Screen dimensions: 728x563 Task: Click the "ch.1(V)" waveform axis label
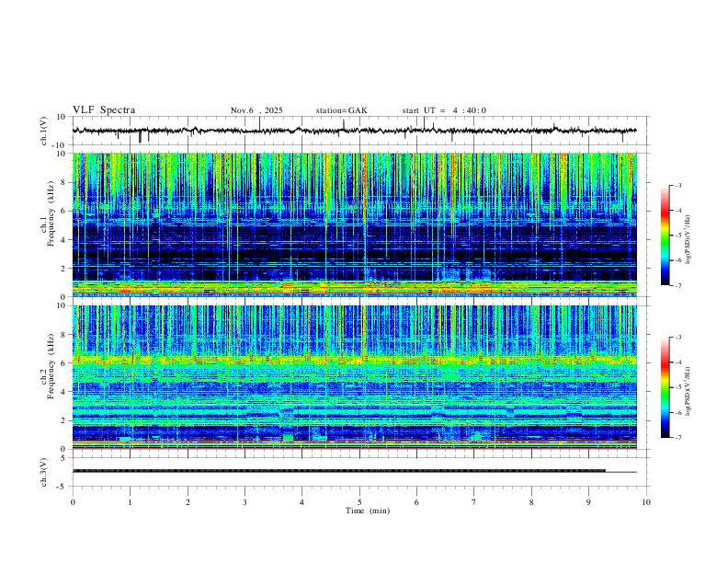pos(44,131)
